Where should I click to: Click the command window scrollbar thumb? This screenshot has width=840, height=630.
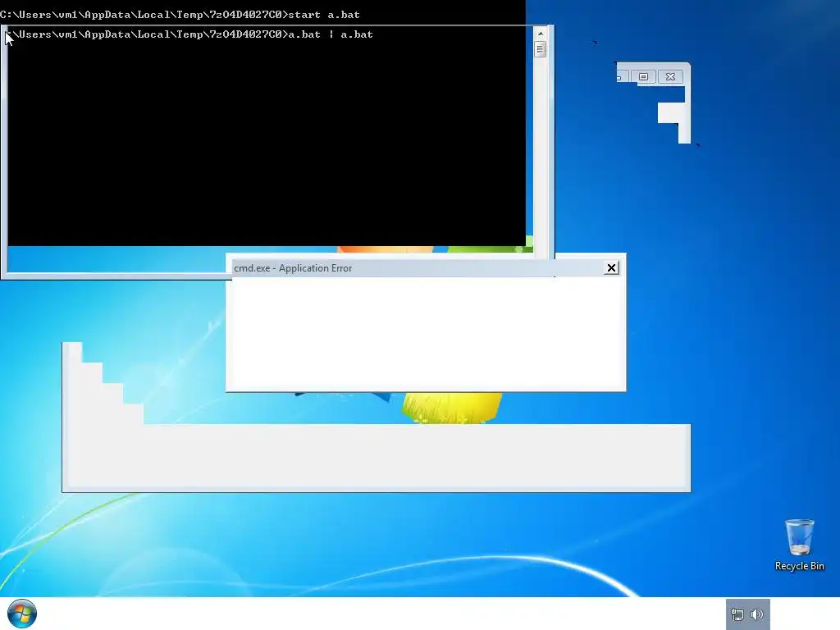coord(540,49)
